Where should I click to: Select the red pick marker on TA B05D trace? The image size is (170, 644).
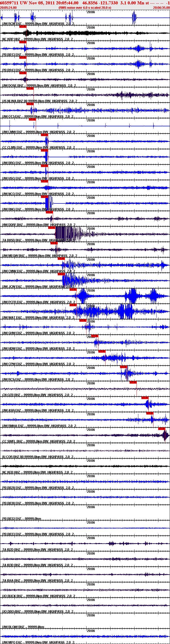tap(52, 227)
